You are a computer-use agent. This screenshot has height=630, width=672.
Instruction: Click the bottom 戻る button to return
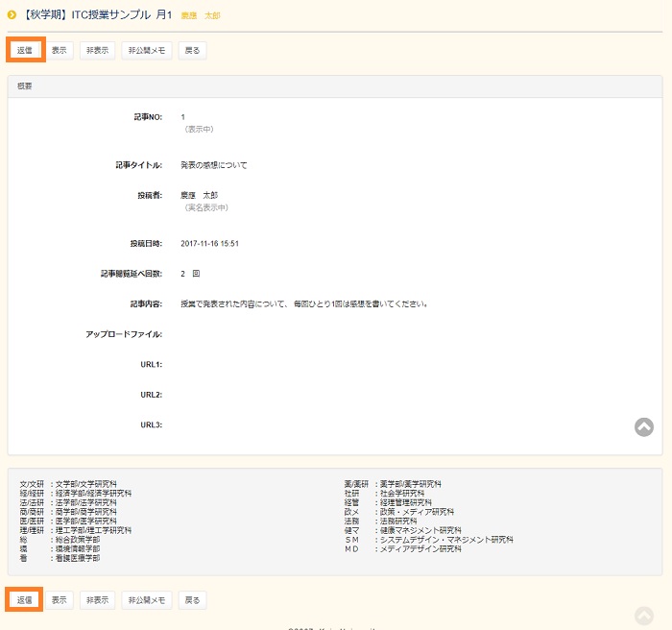pos(192,600)
